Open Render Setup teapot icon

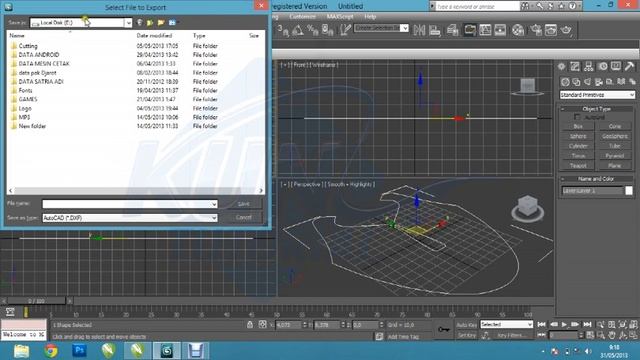coord(536,30)
